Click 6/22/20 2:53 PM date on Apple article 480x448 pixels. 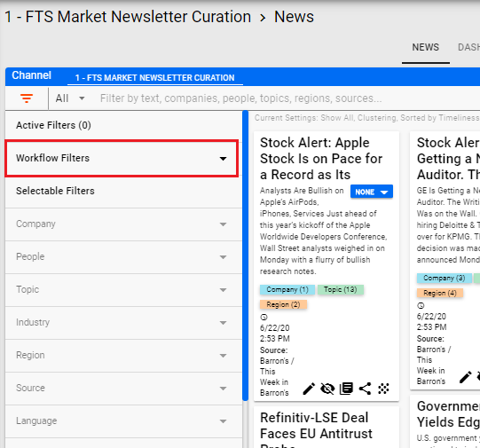tap(275, 334)
